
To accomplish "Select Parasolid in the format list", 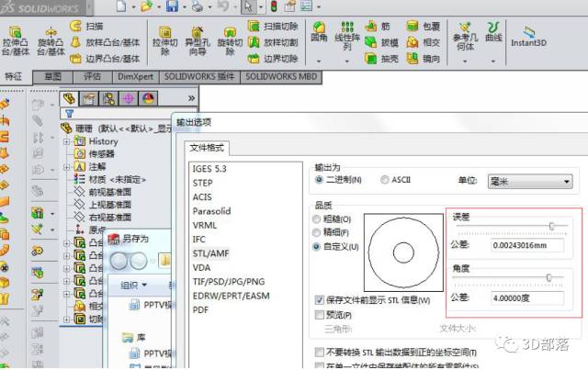I will click(212, 211).
